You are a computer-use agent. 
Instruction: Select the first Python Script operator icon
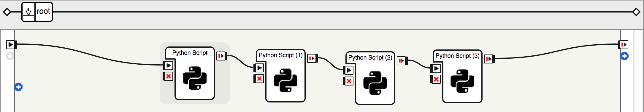[195, 78]
